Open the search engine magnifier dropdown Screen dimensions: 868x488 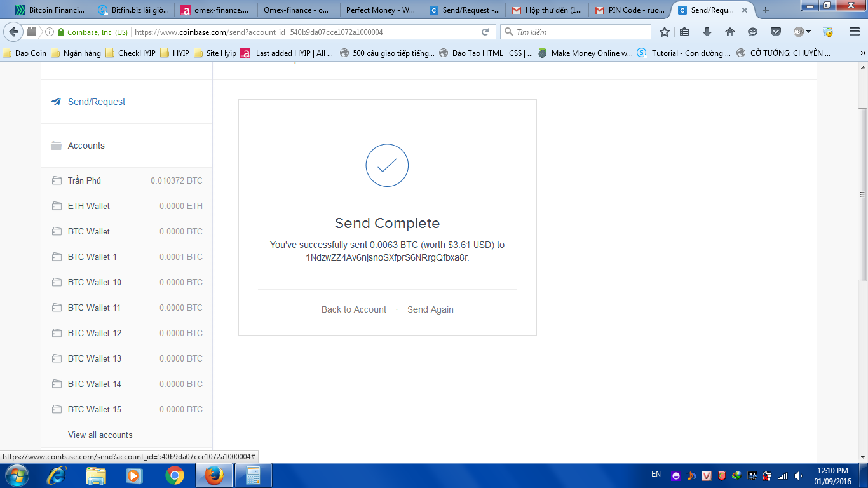(x=508, y=32)
